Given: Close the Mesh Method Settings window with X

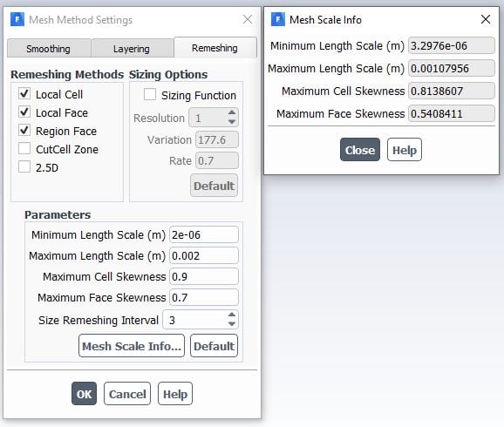Looking at the screenshot, I should click(248, 19).
